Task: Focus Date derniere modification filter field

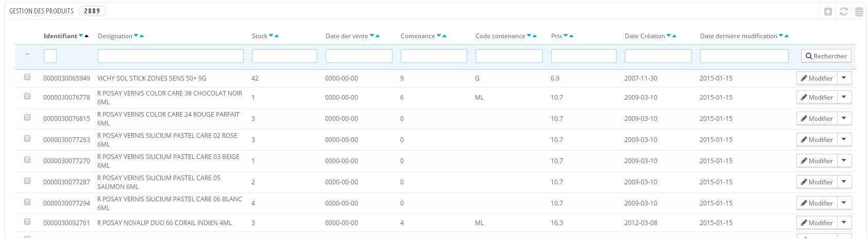Action: click(x=744, y=56)
